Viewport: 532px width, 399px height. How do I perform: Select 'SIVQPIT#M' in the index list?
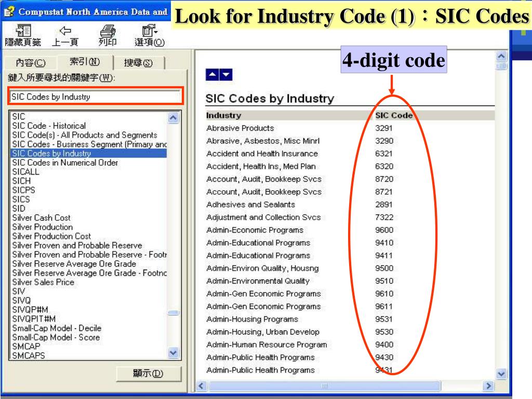34,318
